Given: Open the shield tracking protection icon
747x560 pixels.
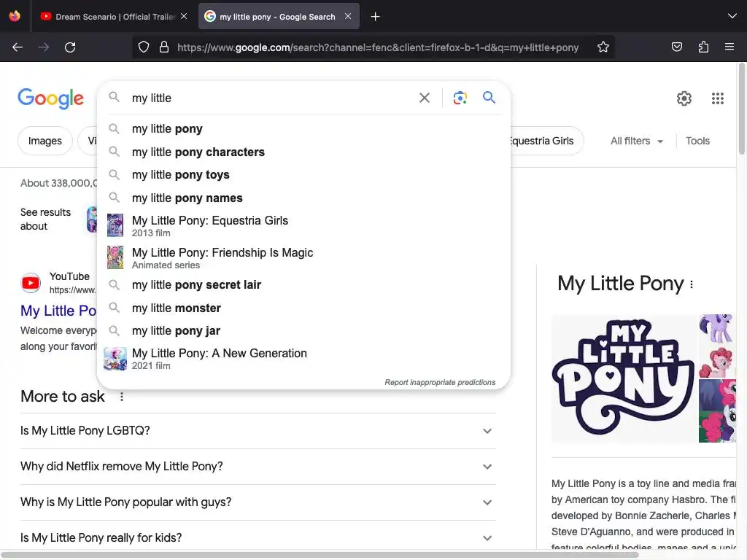Looking at the screenshot, I should [x=144, y=47].
